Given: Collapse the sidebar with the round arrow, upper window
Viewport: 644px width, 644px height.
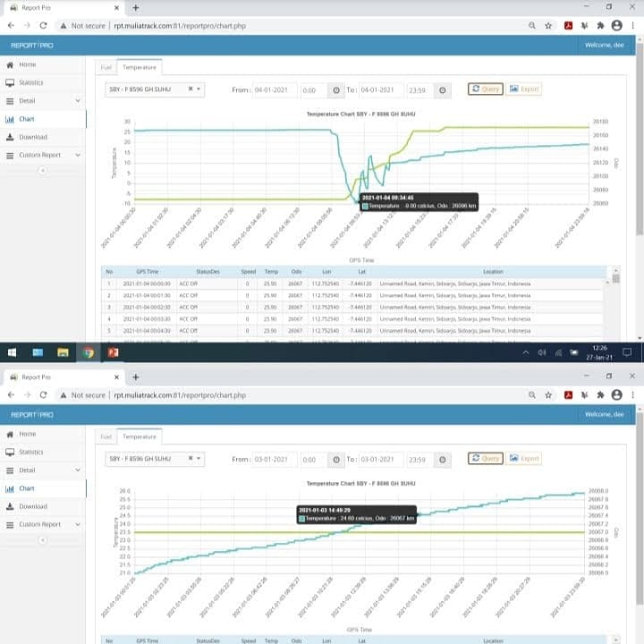Looking at the screenshot, I should pos(43,171).
